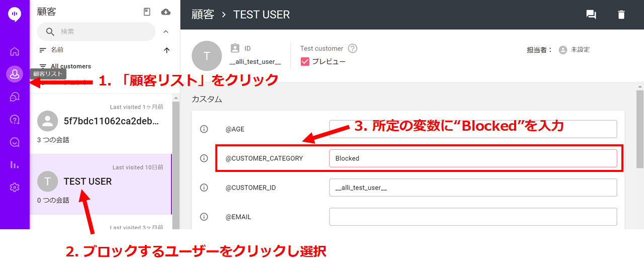Toggle the ascending sort arrow
Image resolution: width=644 pixels, height=269 pixels.
[167, 50]
